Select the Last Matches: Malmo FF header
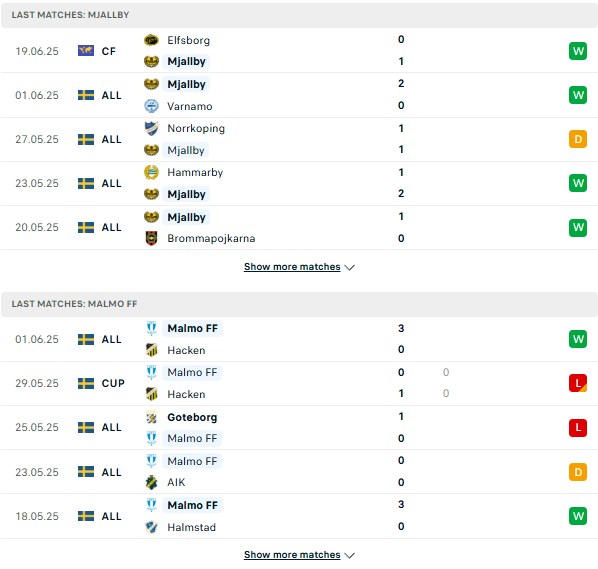Screen dimensions: 598x569 coord(299,304)
